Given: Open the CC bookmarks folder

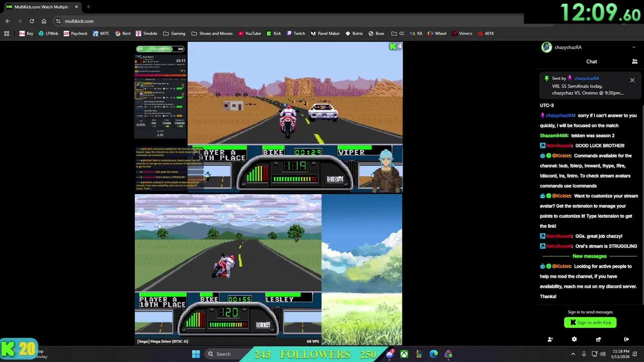Looking at the screenshot, I should pos(397,34).
